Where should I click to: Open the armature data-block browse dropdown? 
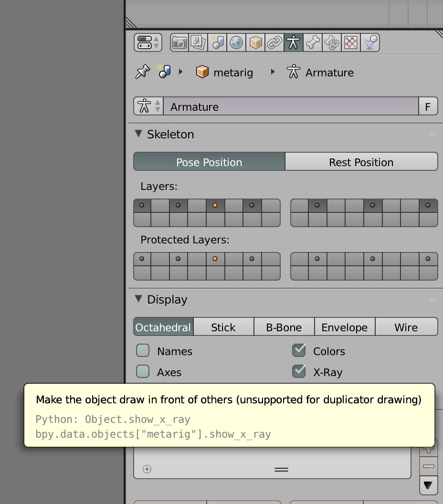[148, 106]
